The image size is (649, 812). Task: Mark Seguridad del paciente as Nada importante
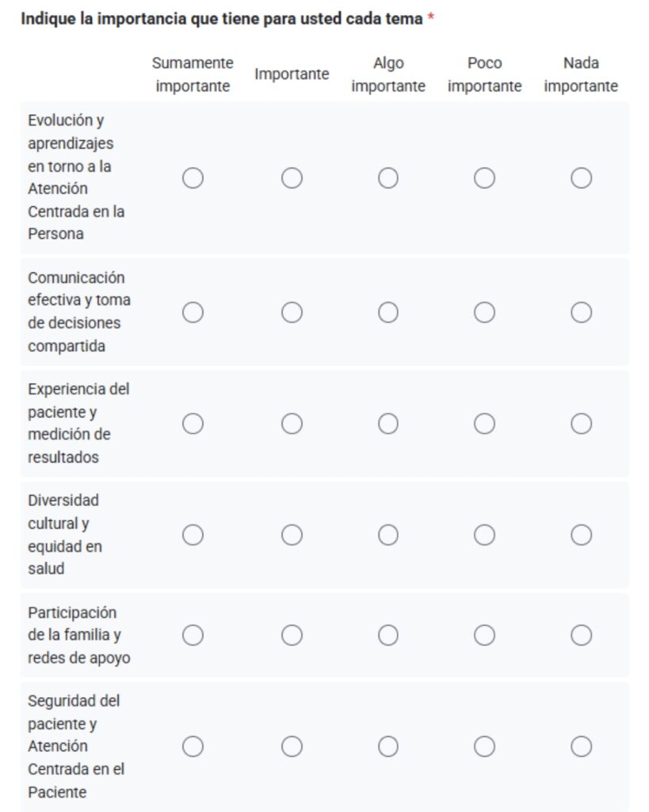coord(581,746)
